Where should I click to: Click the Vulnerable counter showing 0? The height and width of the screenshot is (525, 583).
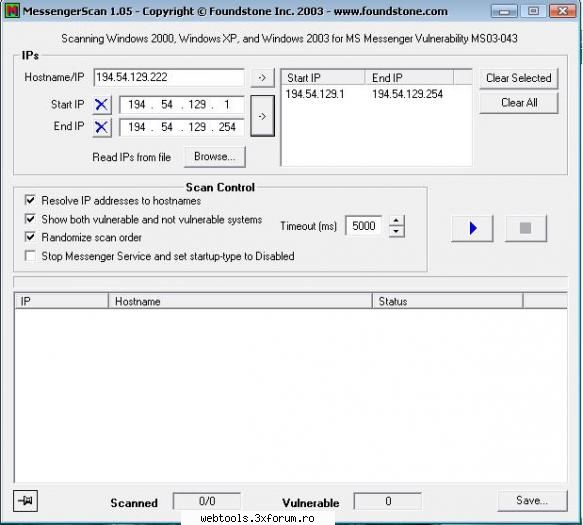click(388, 501)
